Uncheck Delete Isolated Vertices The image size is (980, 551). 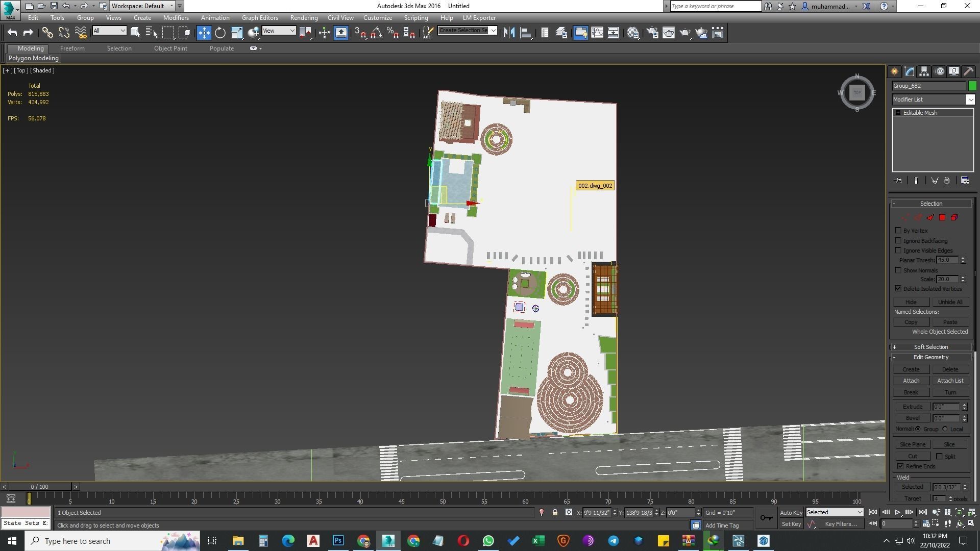point(898,289)
